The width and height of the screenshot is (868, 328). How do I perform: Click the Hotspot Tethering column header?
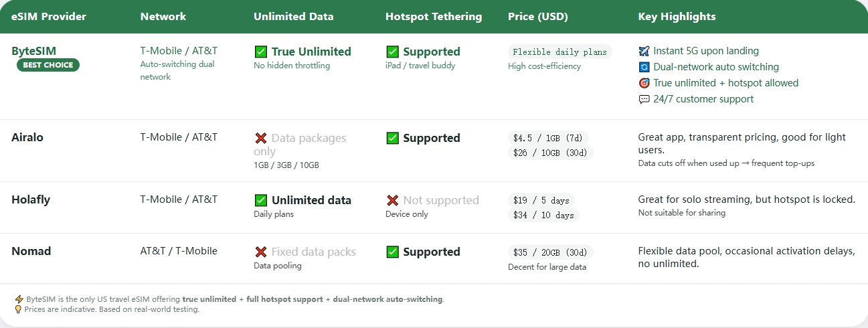434,17
